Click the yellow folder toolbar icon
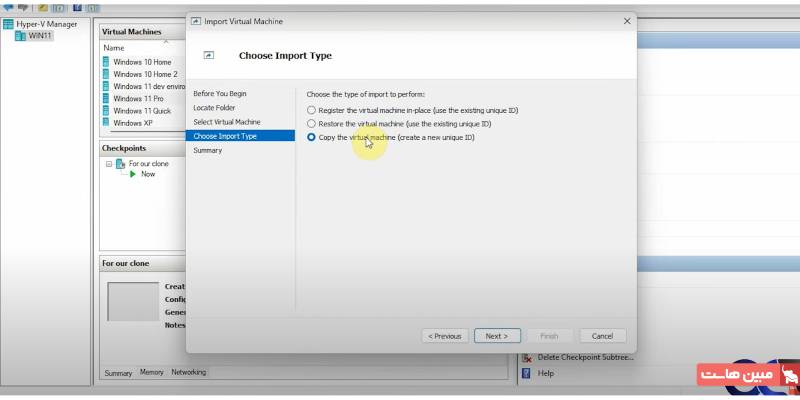This screenshot has height=400, width=800. (42, 8)
